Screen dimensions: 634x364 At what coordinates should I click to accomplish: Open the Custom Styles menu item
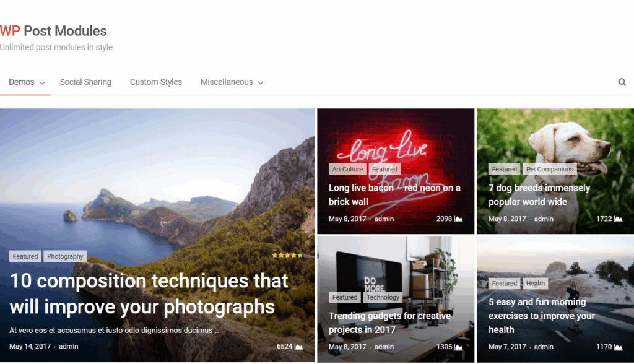click(156, 82)
